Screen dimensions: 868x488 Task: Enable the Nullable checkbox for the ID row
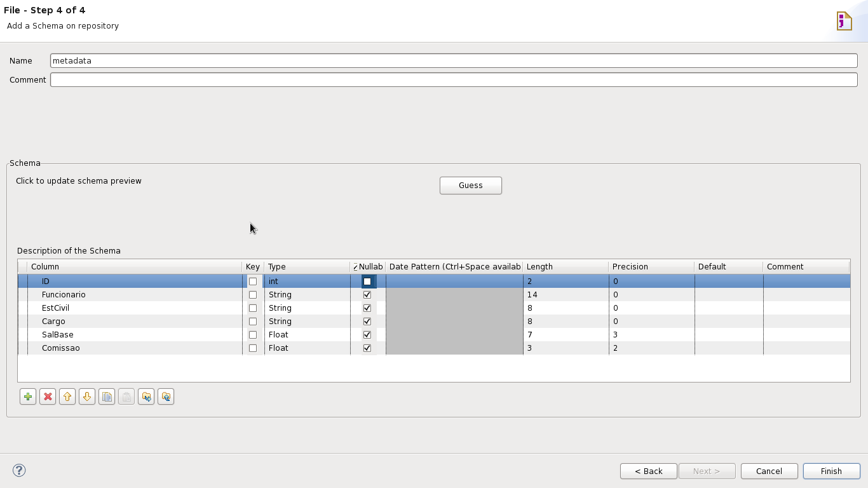point(367,281)
